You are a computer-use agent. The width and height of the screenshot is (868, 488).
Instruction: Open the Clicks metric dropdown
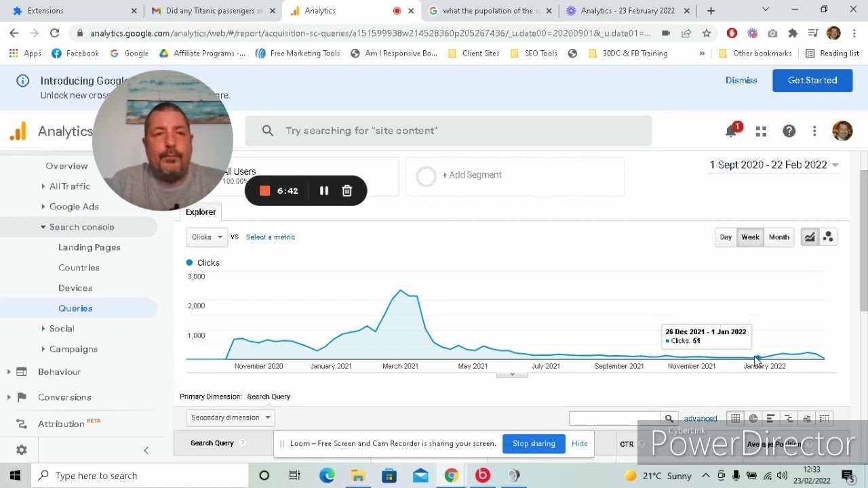(207, 237)
